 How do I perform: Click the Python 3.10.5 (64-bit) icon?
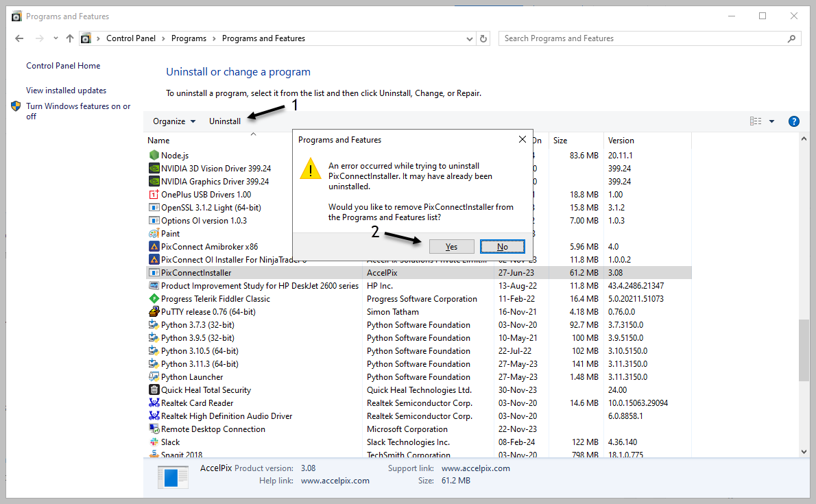tap(154, 350)
